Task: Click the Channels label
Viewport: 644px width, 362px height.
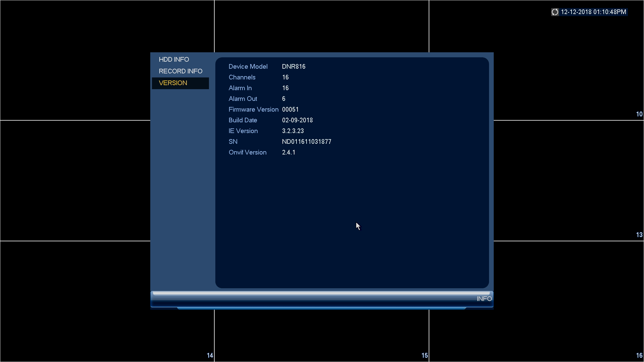Action: (x=242, y=77)
